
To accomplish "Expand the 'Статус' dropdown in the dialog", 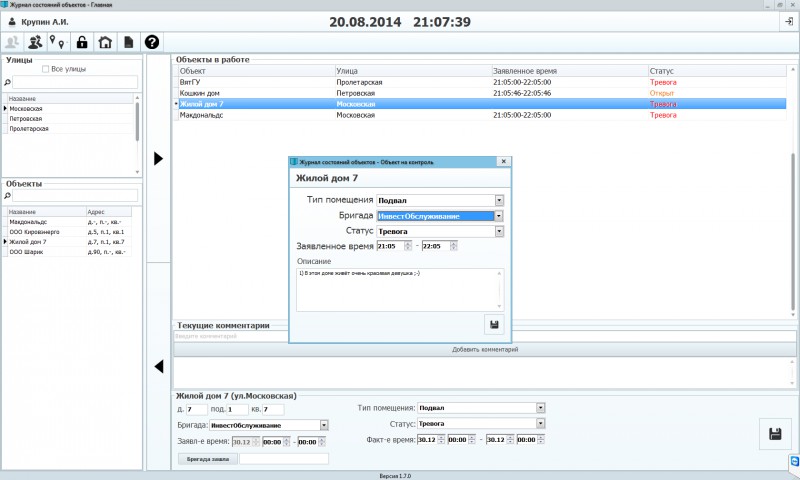I will pyautogui.click(x=499, y=231).
